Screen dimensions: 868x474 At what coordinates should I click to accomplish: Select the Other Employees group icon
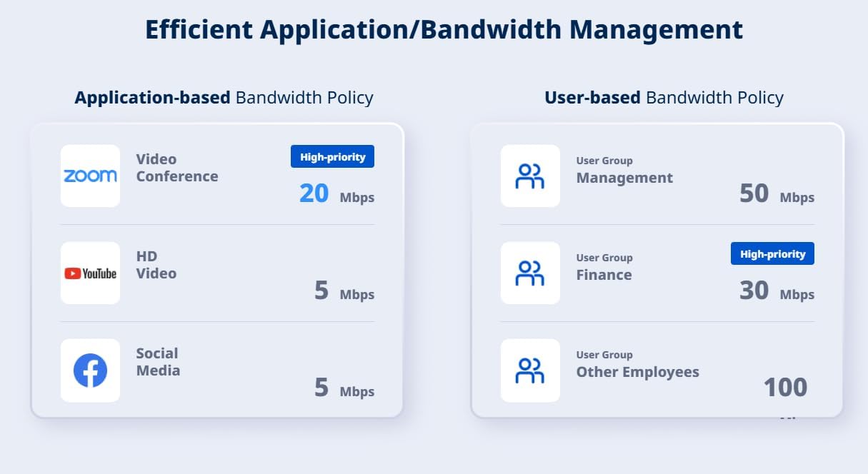pos(530,370)
